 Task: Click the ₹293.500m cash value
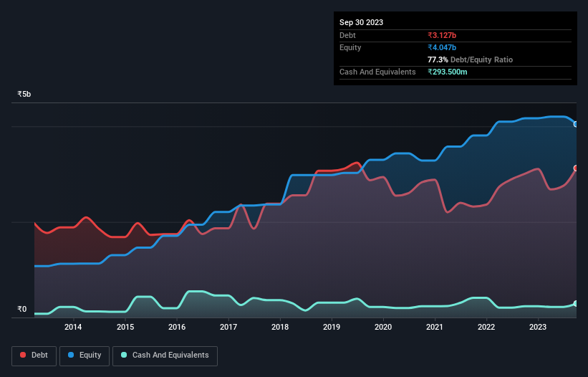tap(448, 72)
